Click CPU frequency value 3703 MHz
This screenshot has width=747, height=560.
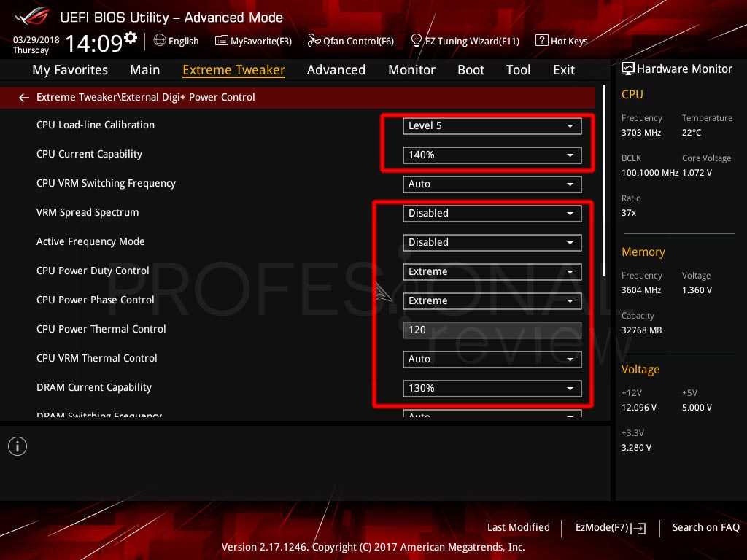640,133
